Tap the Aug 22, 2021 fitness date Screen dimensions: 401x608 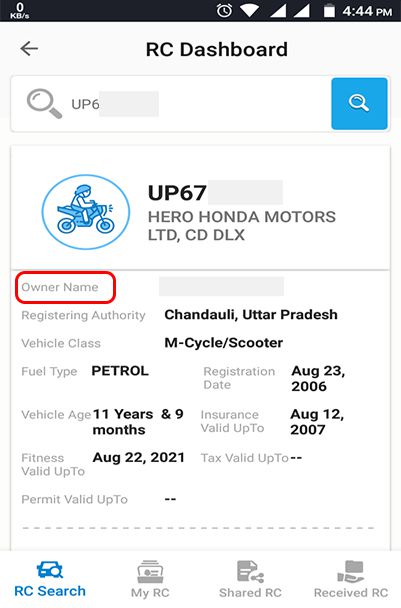coord(138,458)
